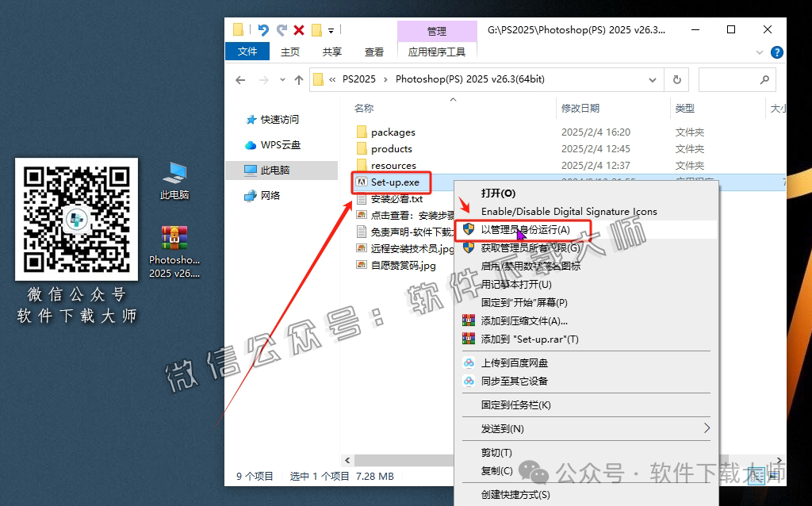
Task: Open the address bar dropdown arrow
Action: coord(653,79)
